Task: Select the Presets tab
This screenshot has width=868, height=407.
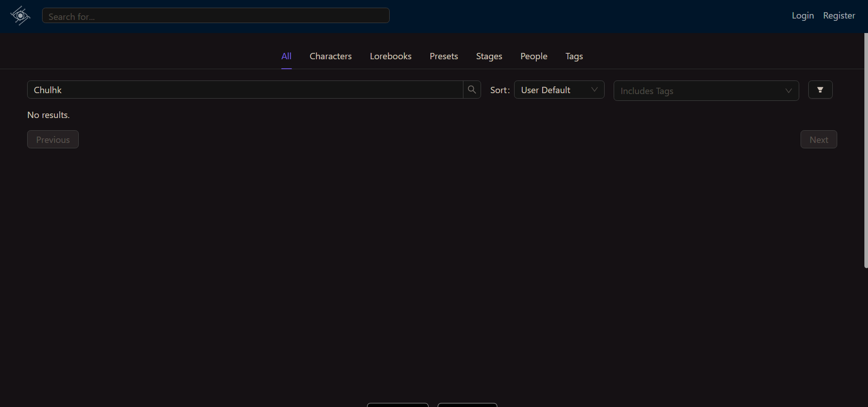Action: pyautogui.click(x=444, y=56)
